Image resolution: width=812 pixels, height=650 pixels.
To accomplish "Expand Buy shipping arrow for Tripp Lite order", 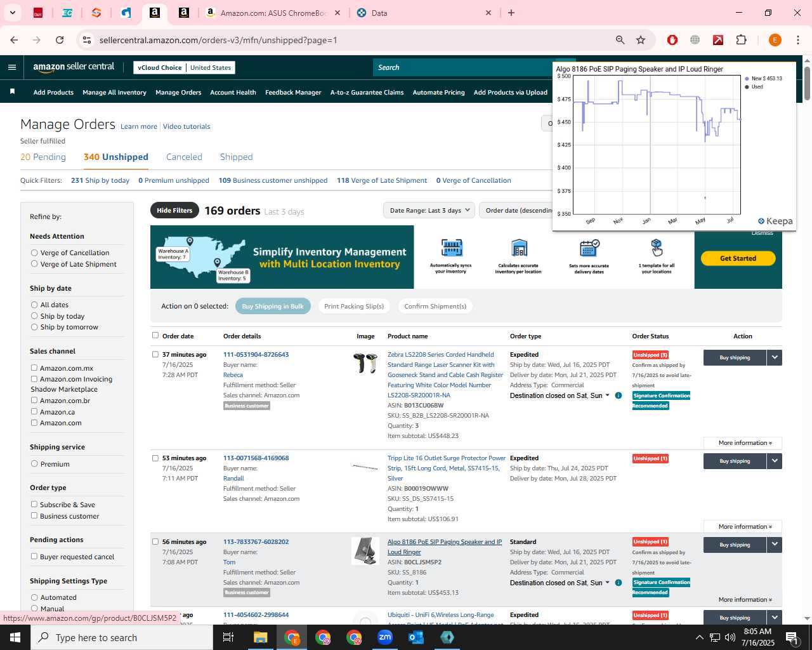I will click(775, 461).
